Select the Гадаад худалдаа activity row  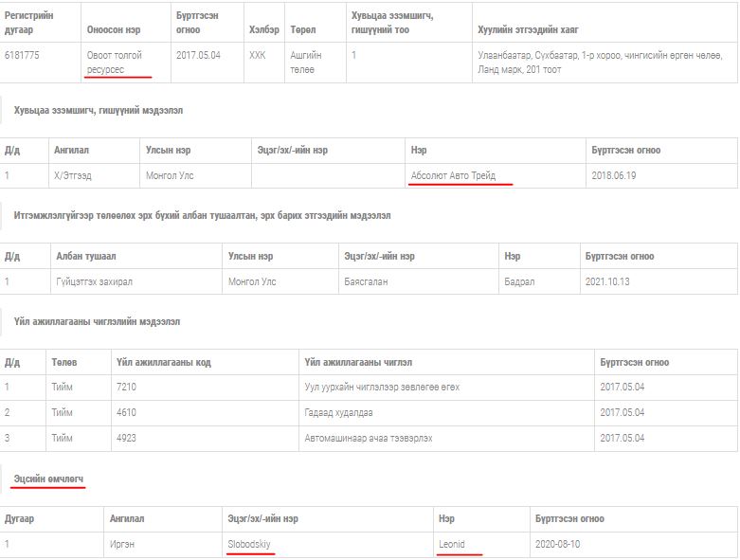pos(339,412)
